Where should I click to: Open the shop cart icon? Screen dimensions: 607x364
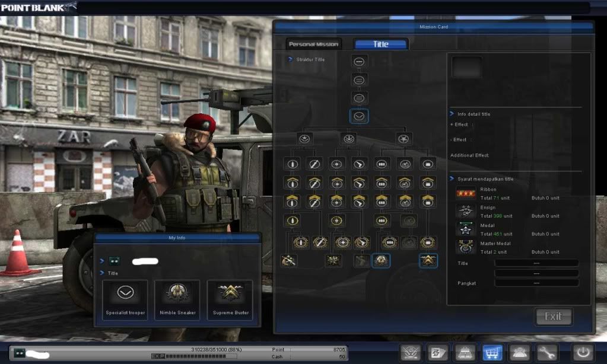pyautogui.click(x=492, y=352)
